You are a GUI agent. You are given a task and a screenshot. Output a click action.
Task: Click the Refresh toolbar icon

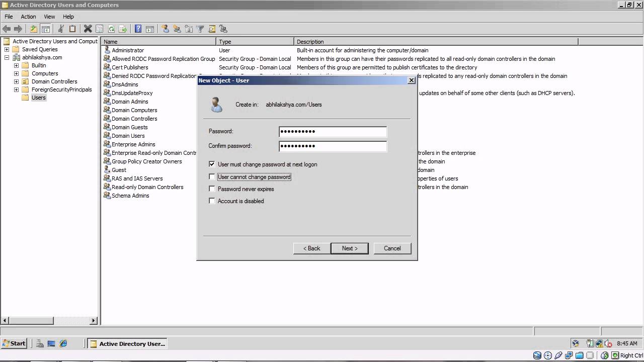point(111,29)
